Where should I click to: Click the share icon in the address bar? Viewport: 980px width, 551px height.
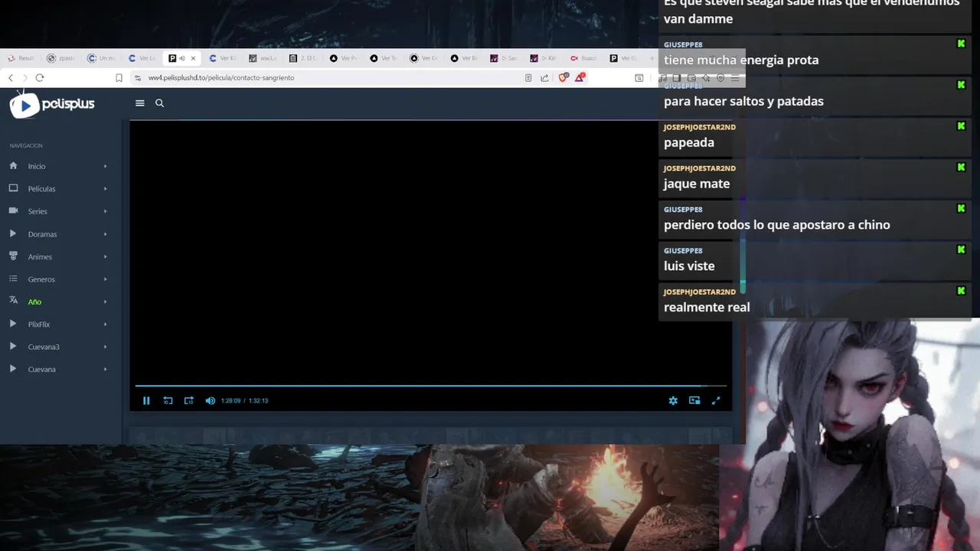[544, 77]
